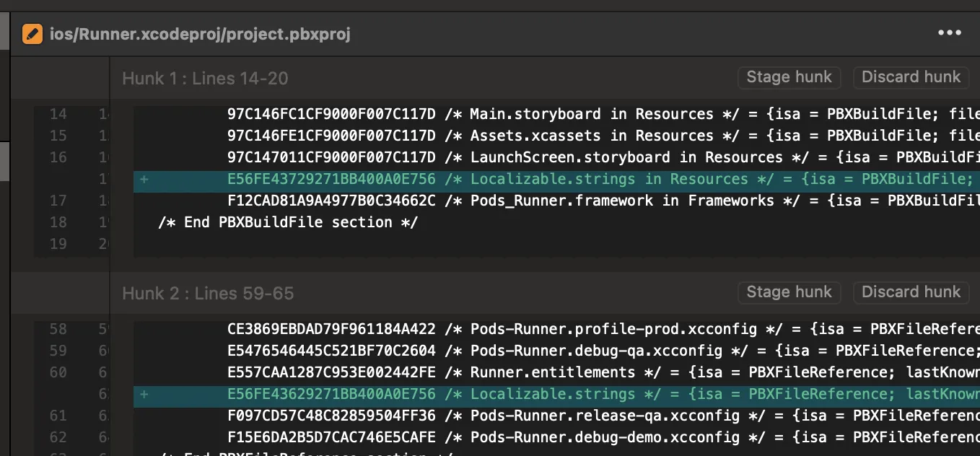Click the orange modified-file pencil icon

[32, 34]
